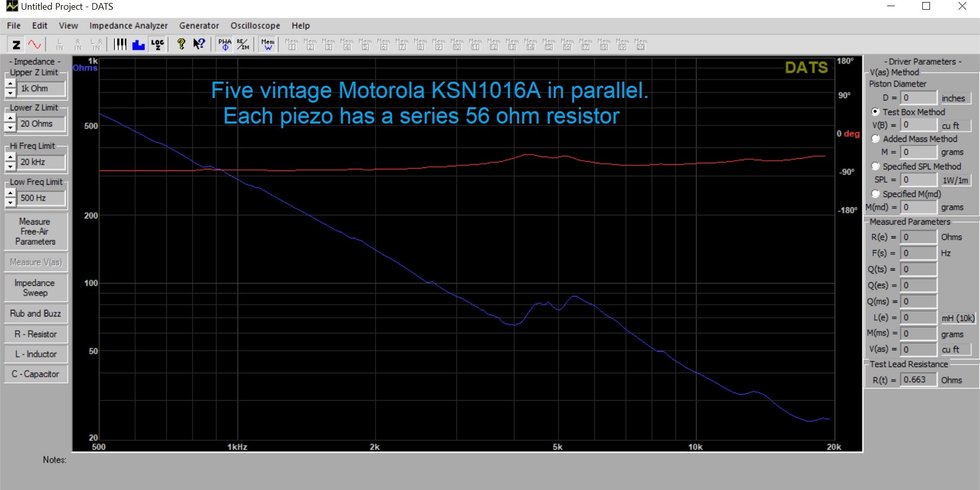Click the Mem W working memory icon
The height and width of the screenshot is (490, 980).
267,44
